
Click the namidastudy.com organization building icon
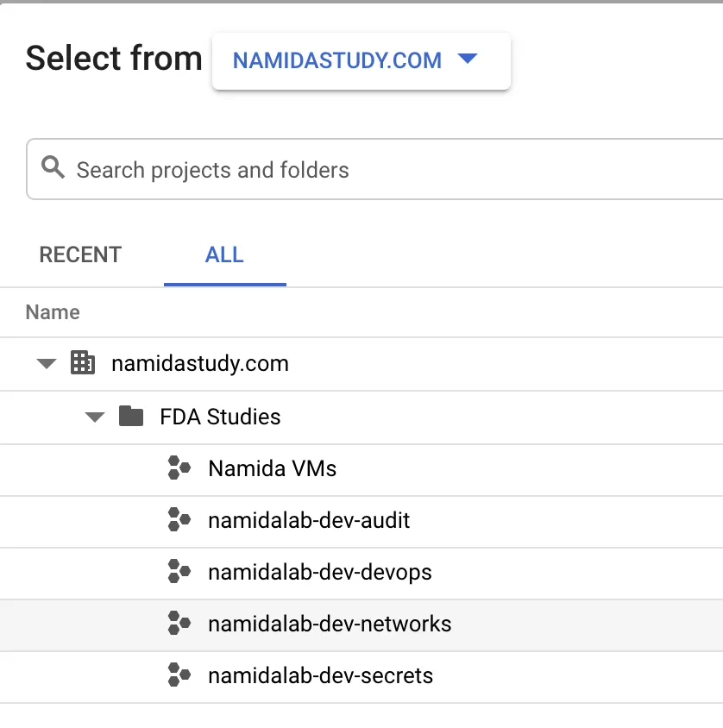pos(83,363)
